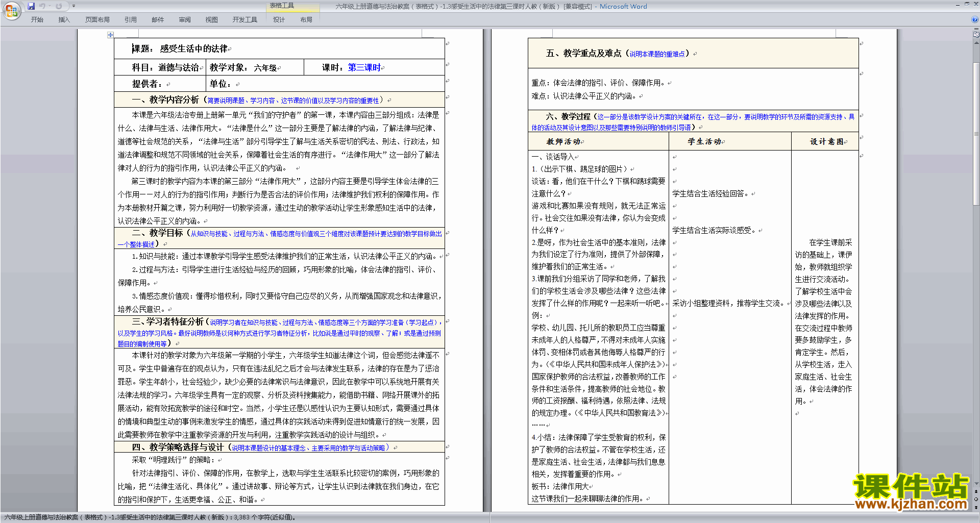The height and width of the screenshot is (523, 980).
Task: Switch to the 页面布局 tab
Action: 97,19
